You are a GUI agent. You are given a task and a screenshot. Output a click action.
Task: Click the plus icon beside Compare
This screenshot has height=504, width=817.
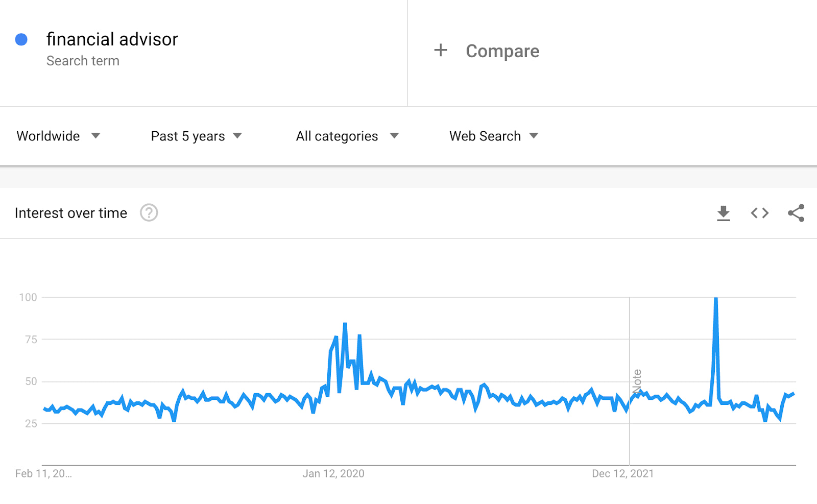[440, 50]
